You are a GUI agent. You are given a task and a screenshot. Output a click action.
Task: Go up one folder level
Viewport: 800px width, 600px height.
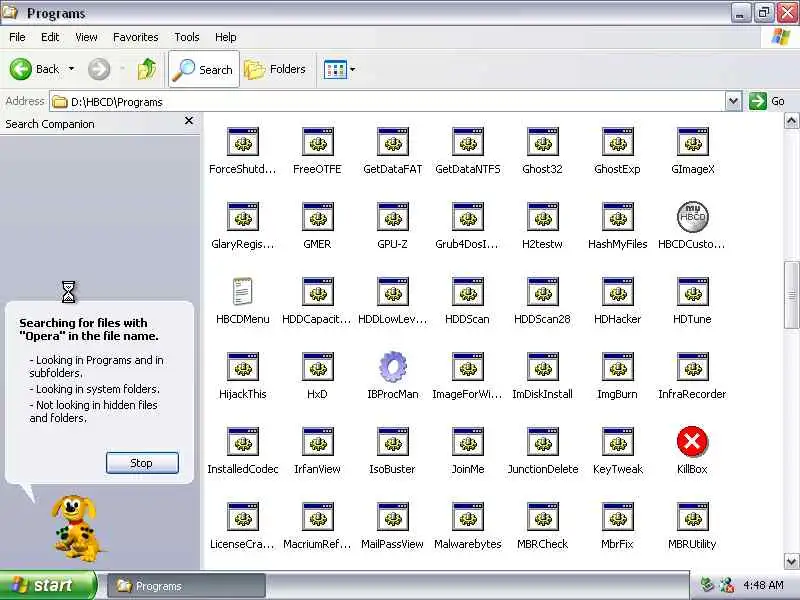point(147,69)
